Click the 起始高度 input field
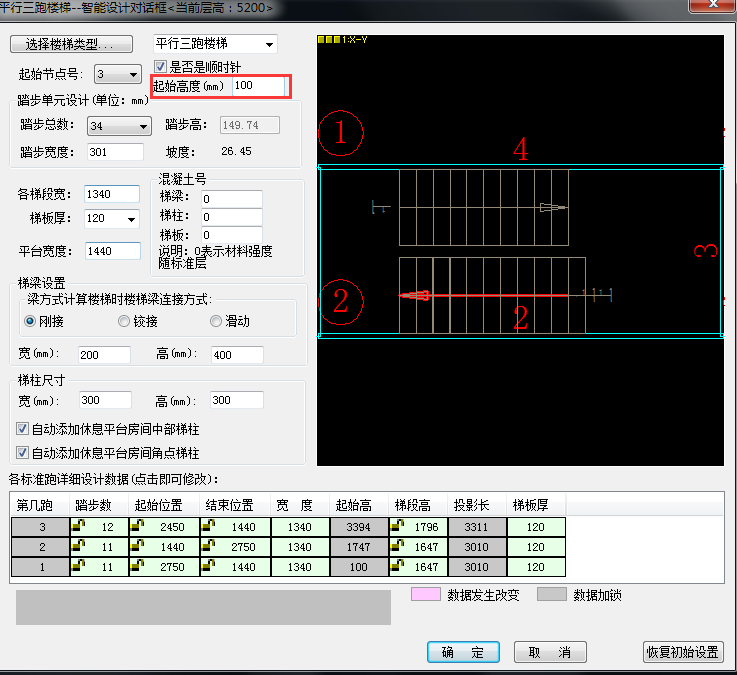This screenshot has width=737, height=675. [x=258, y=87]
